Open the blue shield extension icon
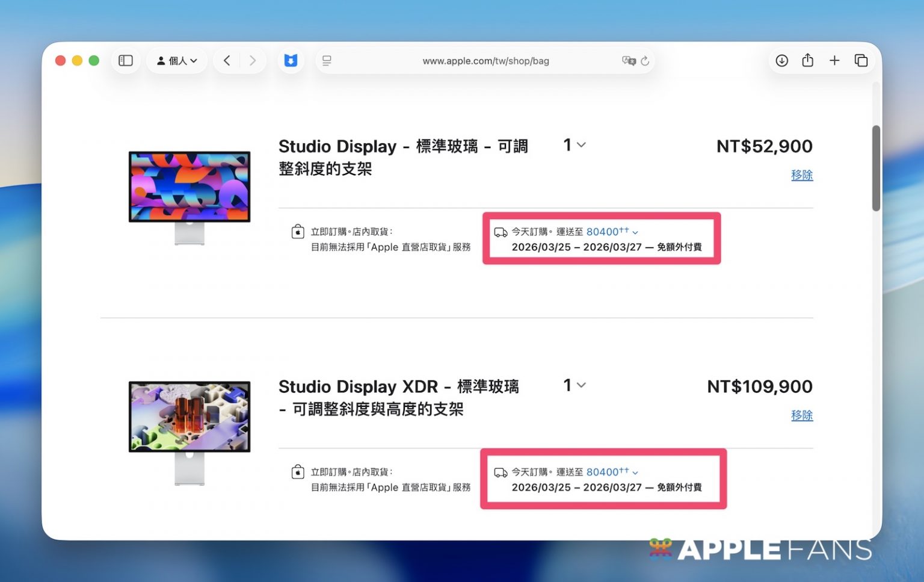 [x=291, y=61]
